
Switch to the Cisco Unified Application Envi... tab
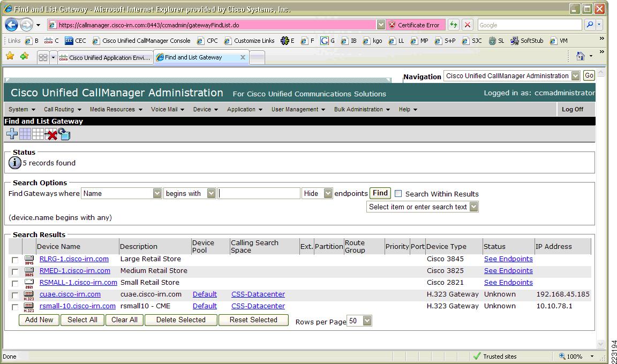104,57
